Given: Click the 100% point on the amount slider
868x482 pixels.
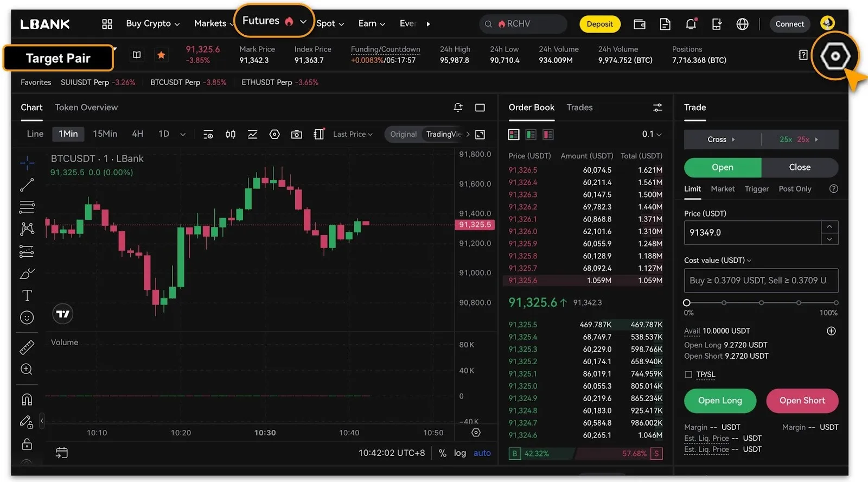Looking at the screenshot, I should [x=835, y=302].
